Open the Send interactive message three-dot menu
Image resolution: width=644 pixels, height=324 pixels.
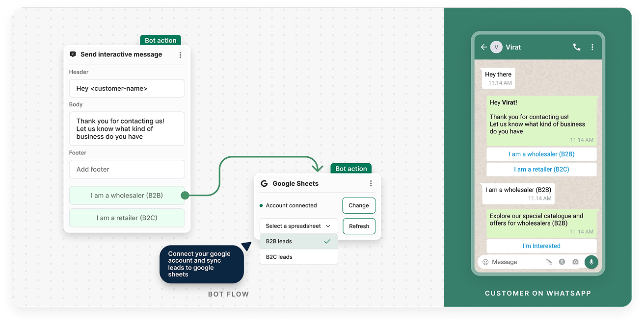tap(180, 55)
